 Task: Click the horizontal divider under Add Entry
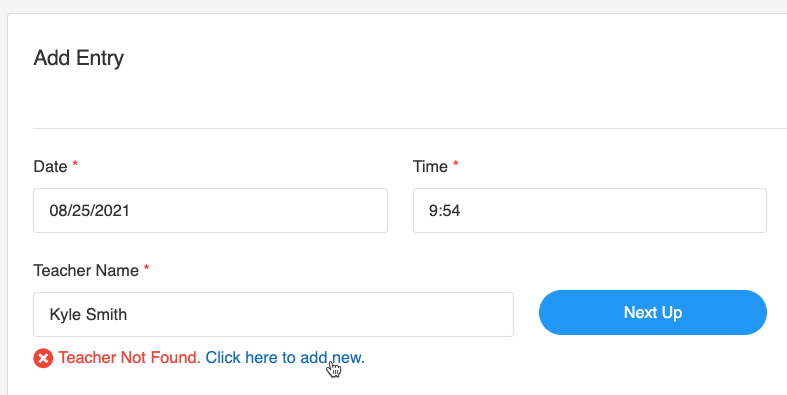[410, 128]
